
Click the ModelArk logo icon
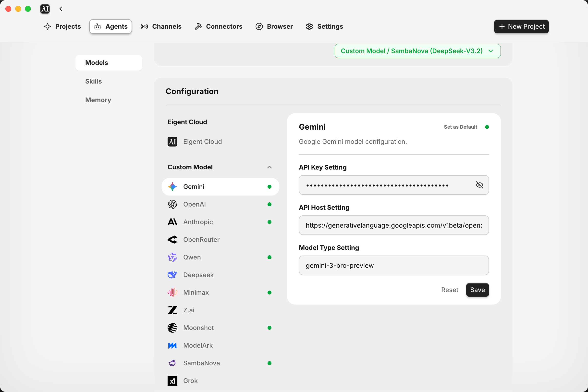172,345
